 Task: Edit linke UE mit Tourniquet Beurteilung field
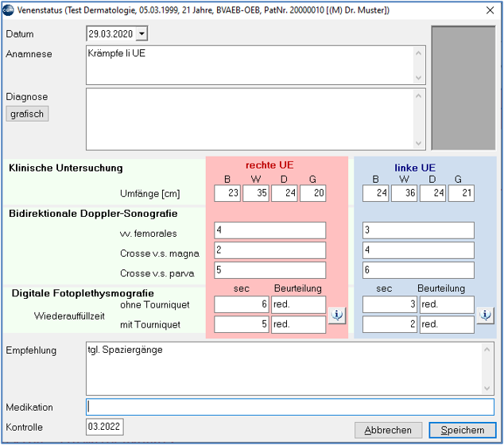point(447,324)
